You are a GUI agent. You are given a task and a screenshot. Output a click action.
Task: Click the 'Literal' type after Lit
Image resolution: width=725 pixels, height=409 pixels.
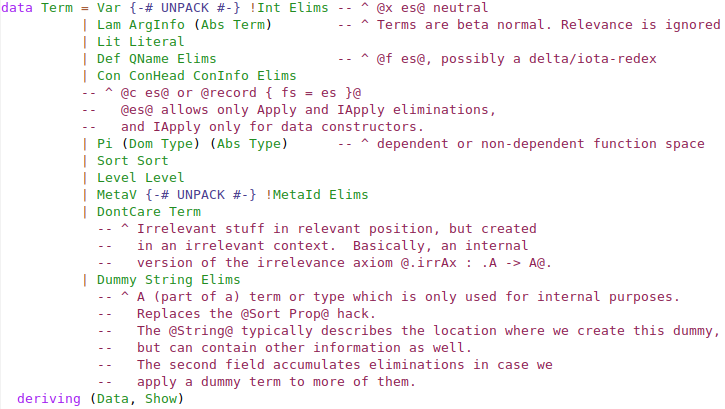coord(154,42)
